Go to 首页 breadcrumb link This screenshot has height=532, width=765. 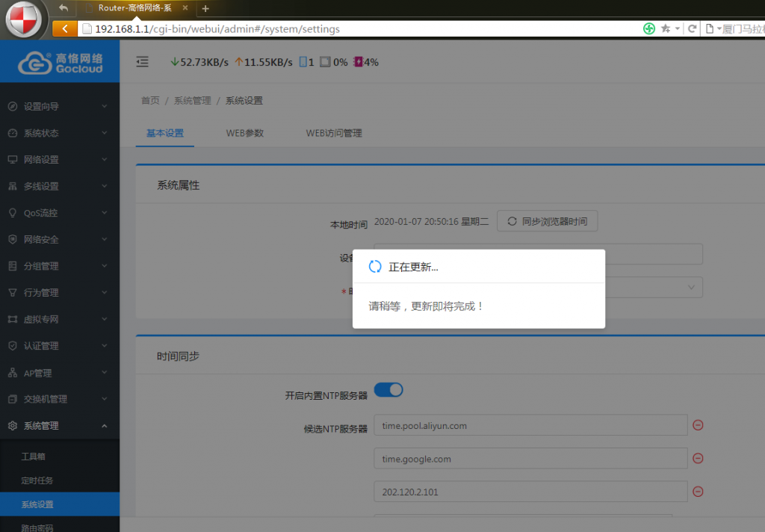[x=150, y=101]
